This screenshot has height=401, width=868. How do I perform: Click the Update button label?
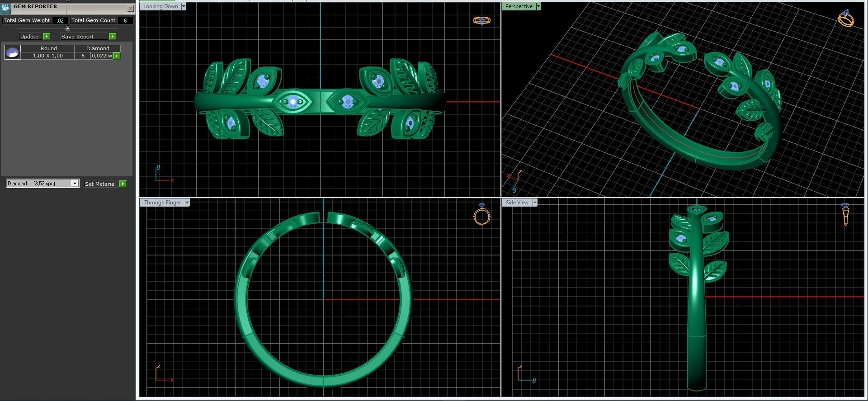tap(29, 37)
